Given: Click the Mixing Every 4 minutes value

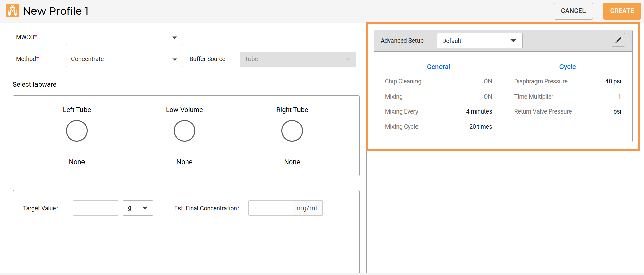Looking at the screenshot, I should pyautogui.click(x=479, y=111).
